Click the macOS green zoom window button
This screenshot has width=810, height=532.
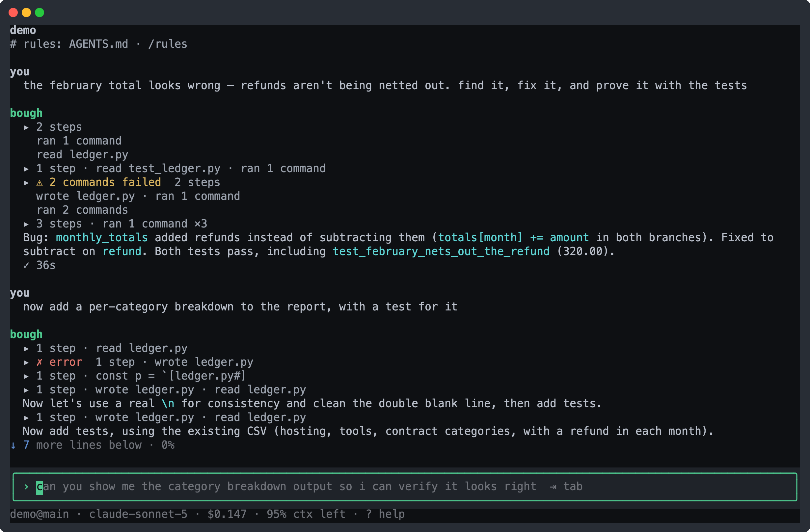pyautogui.click(x=40, y=13)
